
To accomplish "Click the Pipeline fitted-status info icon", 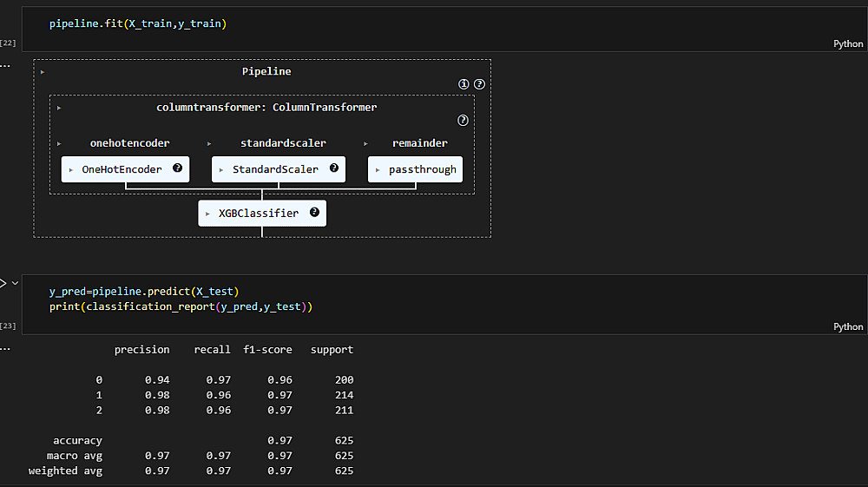I will [464, 84].
